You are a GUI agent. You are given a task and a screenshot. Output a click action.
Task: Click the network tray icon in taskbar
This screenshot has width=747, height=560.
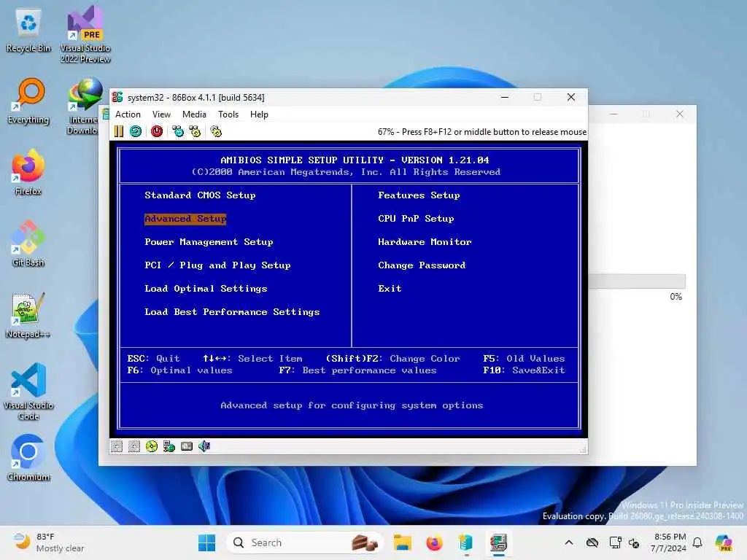[615, 542]
